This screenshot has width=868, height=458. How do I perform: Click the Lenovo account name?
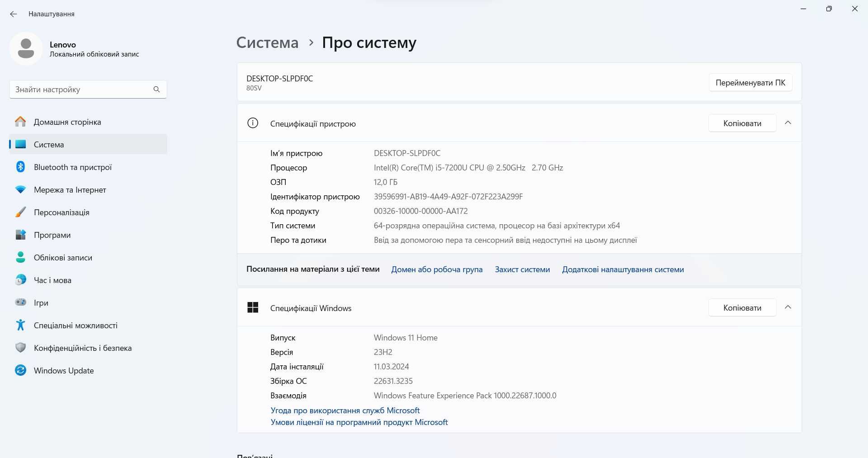point(63,44)
